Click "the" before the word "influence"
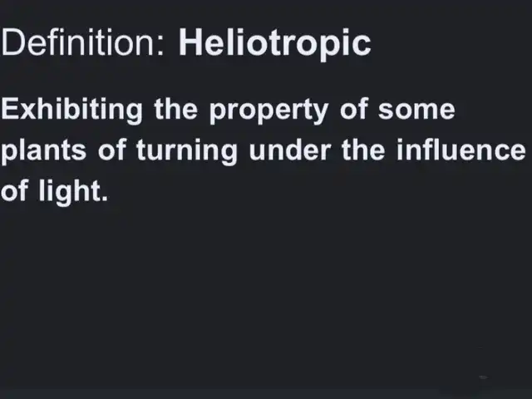The height and width of the screenshot is (399, 532). [363, 150]
